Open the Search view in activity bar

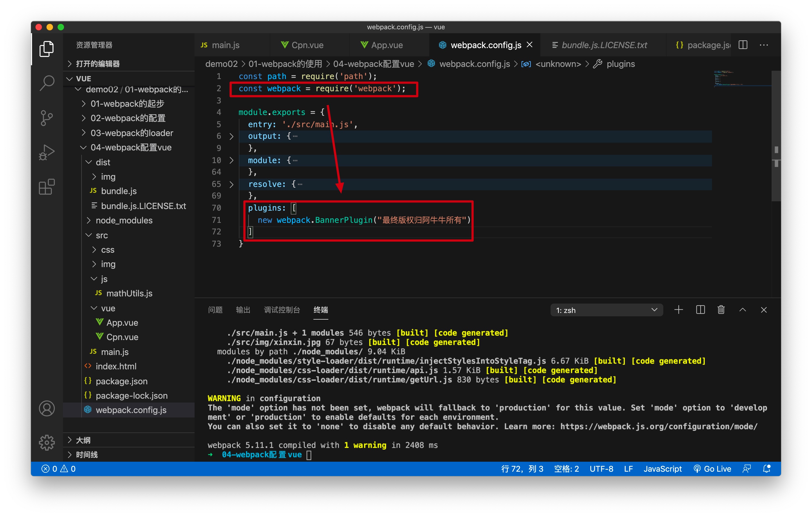coord(46,83)
